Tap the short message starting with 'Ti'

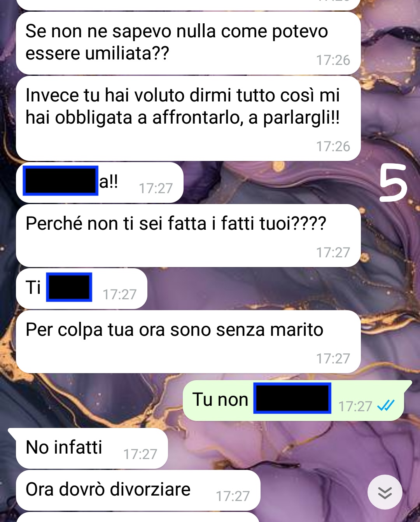click(x=82, y=288)
